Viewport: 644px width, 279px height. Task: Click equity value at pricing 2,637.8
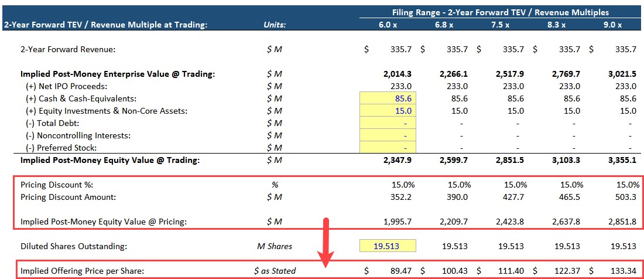pos(566,222)
